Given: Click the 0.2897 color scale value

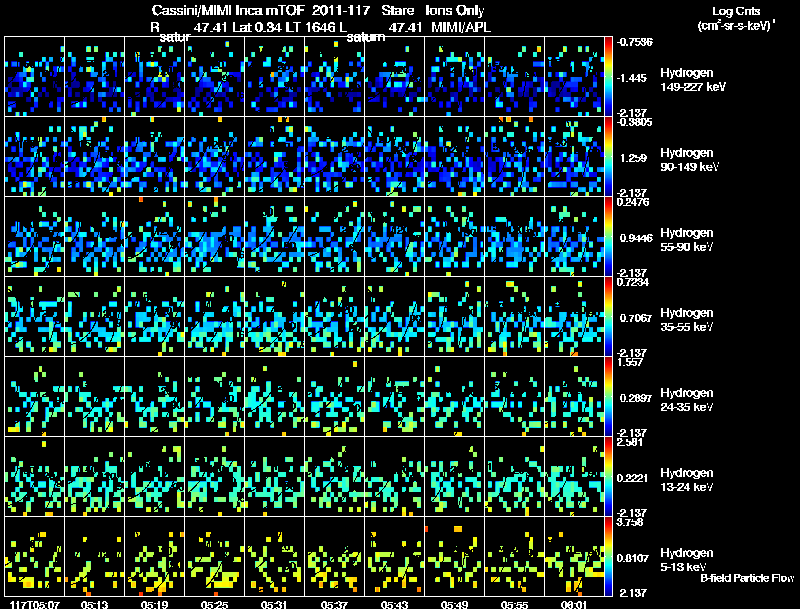Looking at the screenshot, I should pyautogui.click(x=636, y=398).
